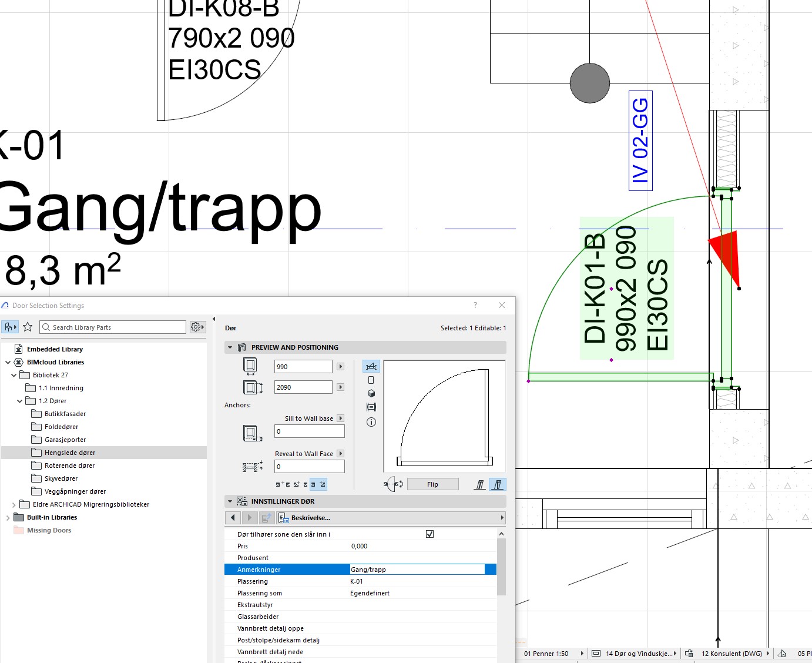Collapse the Preview and Positioning section

[x=230, y=347]
